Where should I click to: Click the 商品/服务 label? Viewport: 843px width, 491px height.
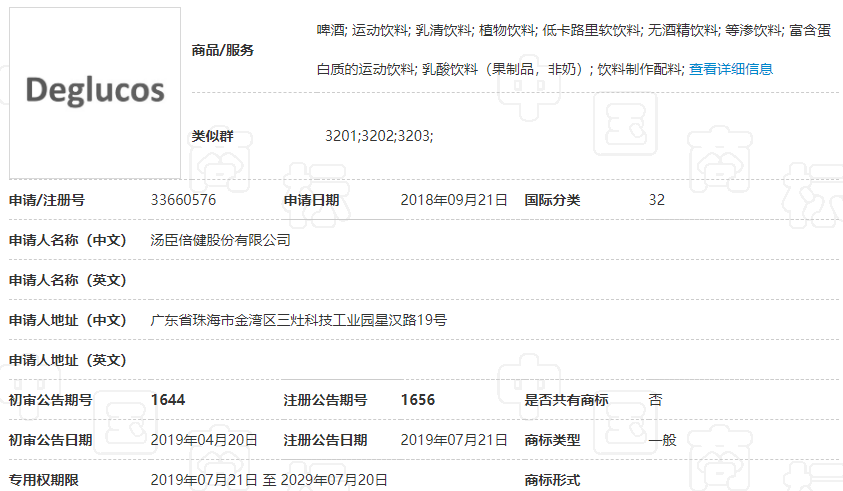tap(223, 51)
